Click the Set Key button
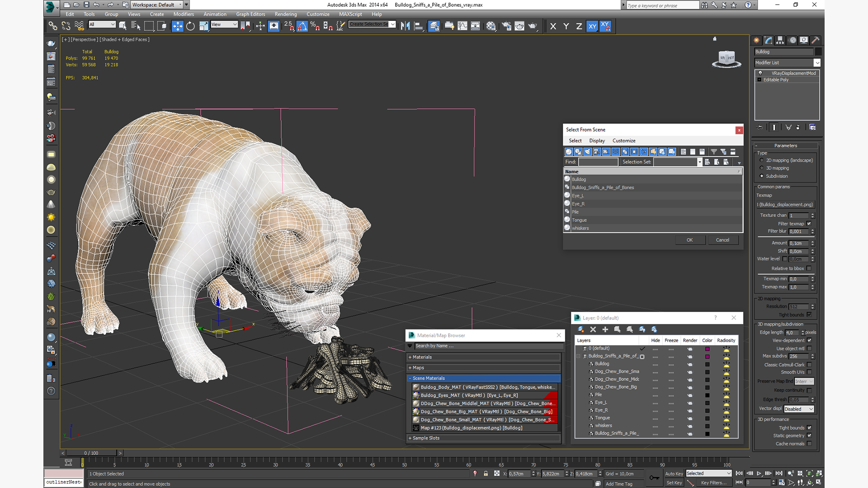Viewport: 868px width, 488px height. (674, 483)
